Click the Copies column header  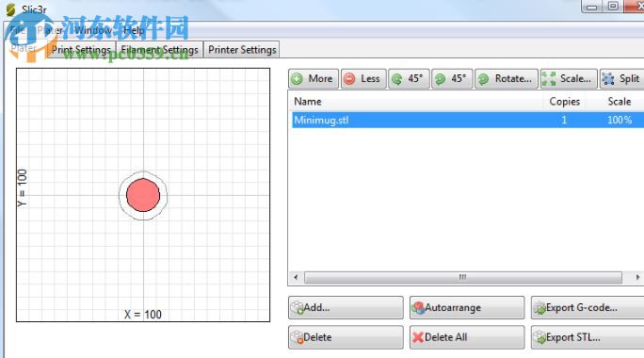(564, 102)
